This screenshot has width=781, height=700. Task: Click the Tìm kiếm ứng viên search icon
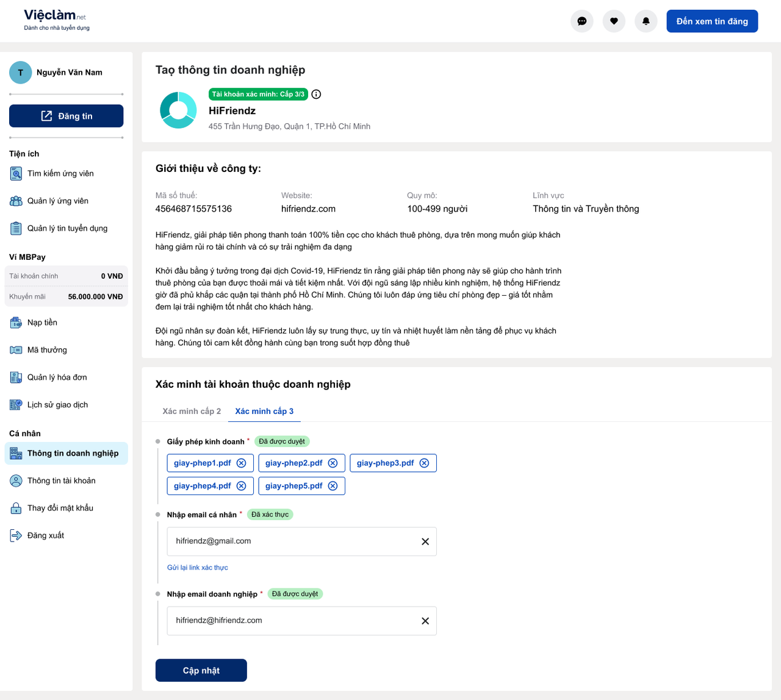click(x=16, y=174)
